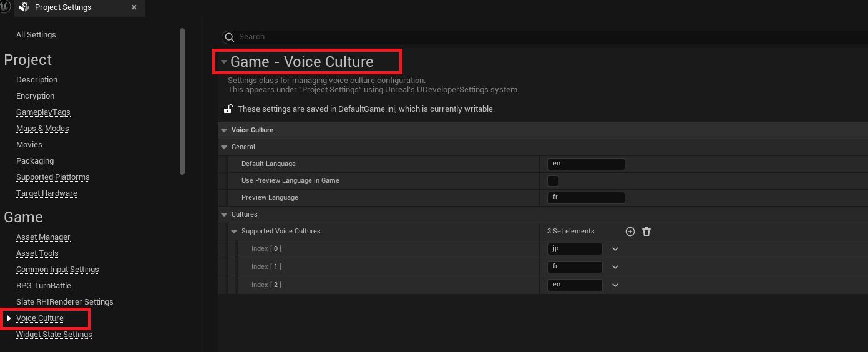The width and height of the screenshot is (868, 352).
Task: Click the trash icon to empty cultures
Action: point(646,232)
